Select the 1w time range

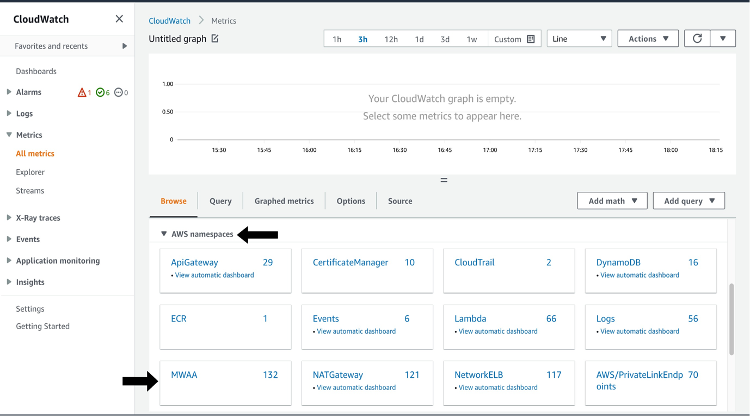click(472, 39)
